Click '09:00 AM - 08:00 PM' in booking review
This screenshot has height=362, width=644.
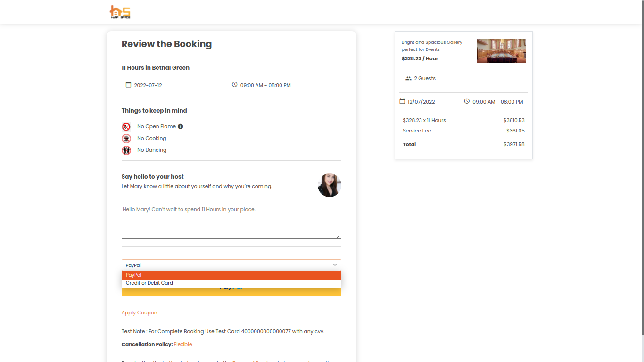[x=265, y=85]
